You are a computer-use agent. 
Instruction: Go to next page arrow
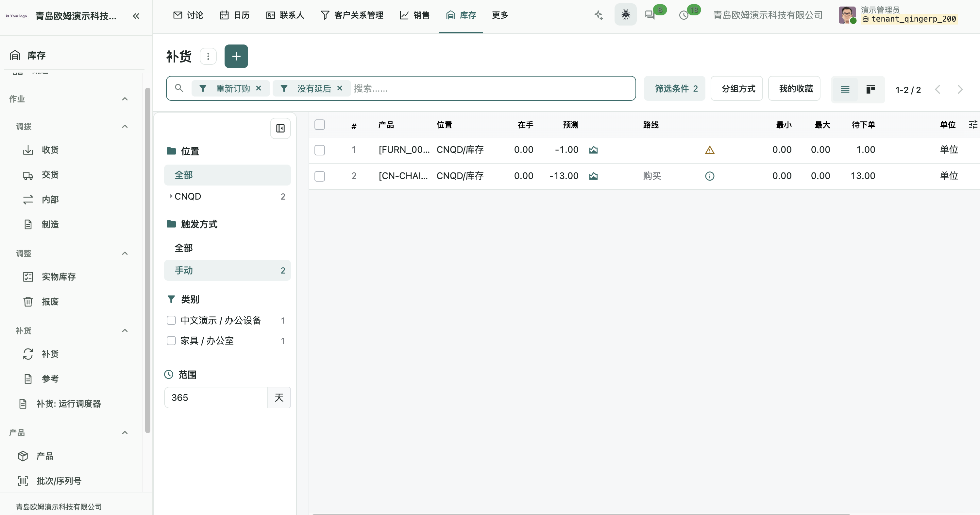960,90
